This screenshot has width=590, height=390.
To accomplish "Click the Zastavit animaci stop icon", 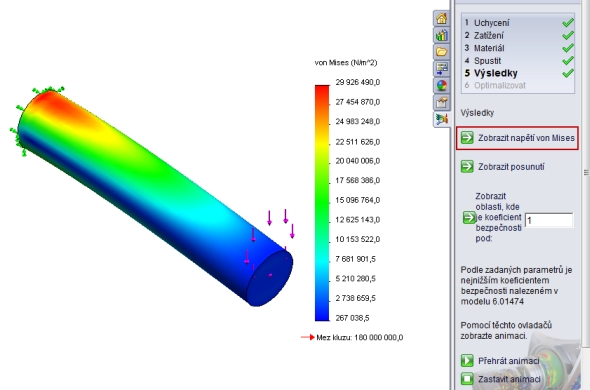I will click(x=467, y=379).
